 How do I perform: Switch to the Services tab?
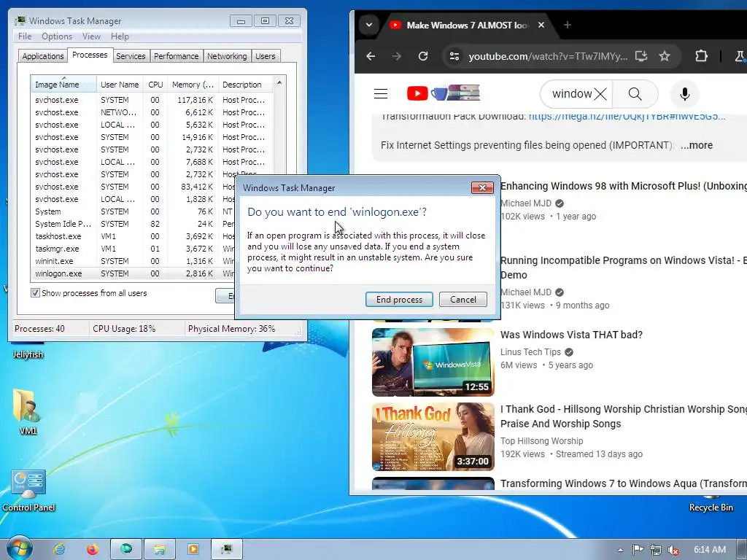tap(131, 56)
